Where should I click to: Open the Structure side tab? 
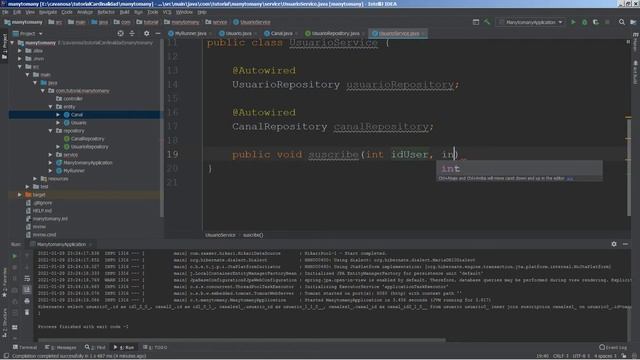[x=4, y=322]
